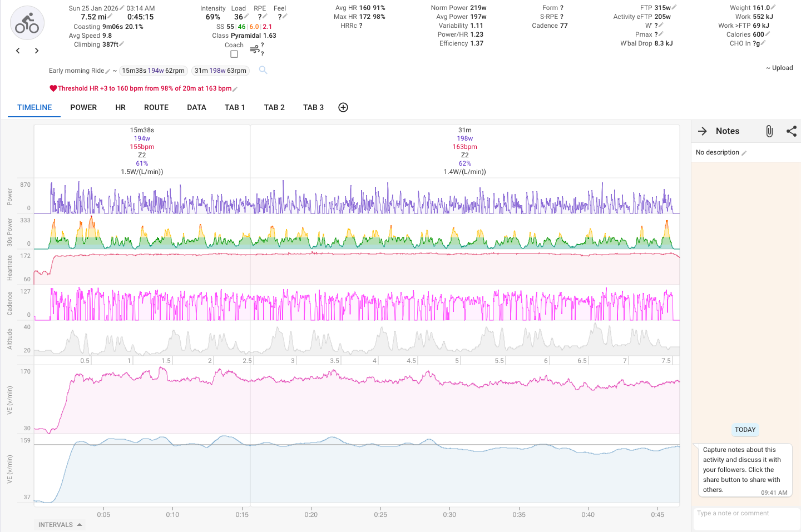Image resolution: width=801 pixels, height=532 pixels.
Task: Collapse the Notes panel with arrow
Action: tap(703, 131)
